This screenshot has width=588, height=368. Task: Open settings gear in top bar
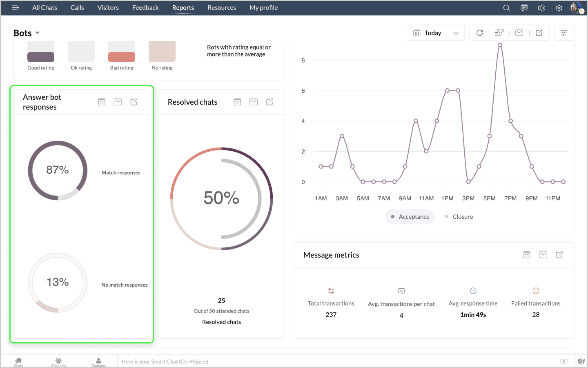(x=559, y=8)
